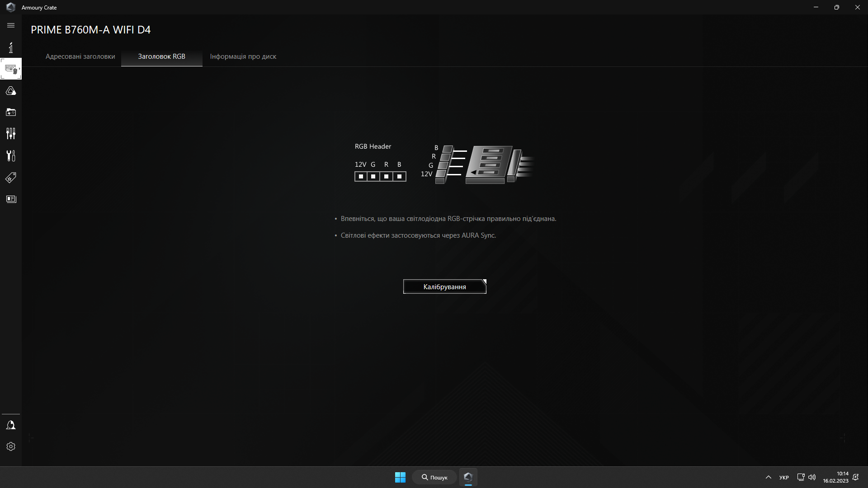Click the RGB connector illustration
Viewport: 868px width, 488px height.
tap(477, 164)
